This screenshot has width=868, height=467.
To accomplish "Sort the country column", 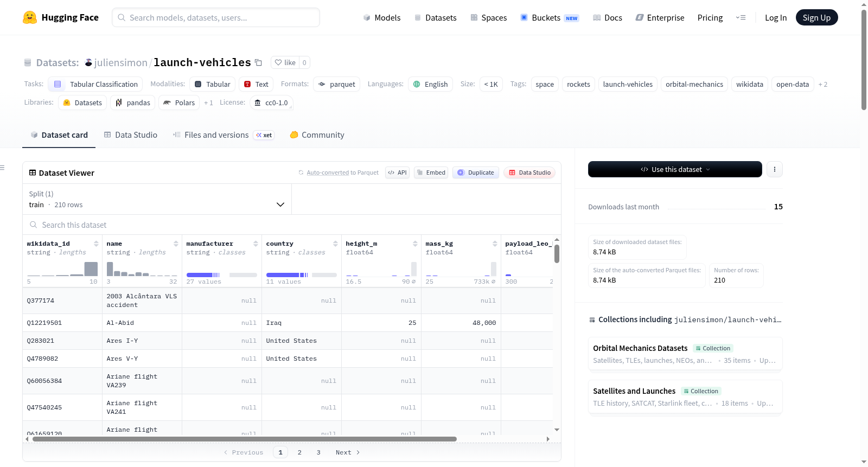I will coord(335,244).
